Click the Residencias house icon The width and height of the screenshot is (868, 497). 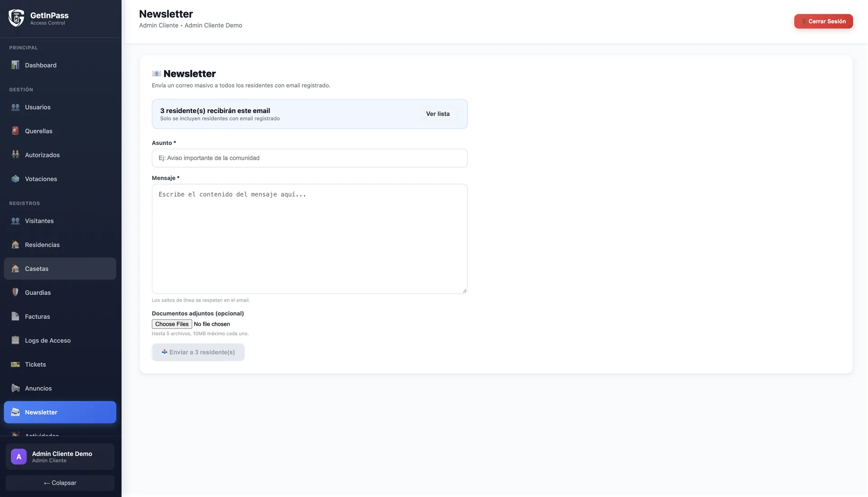[x=15, y=245]
